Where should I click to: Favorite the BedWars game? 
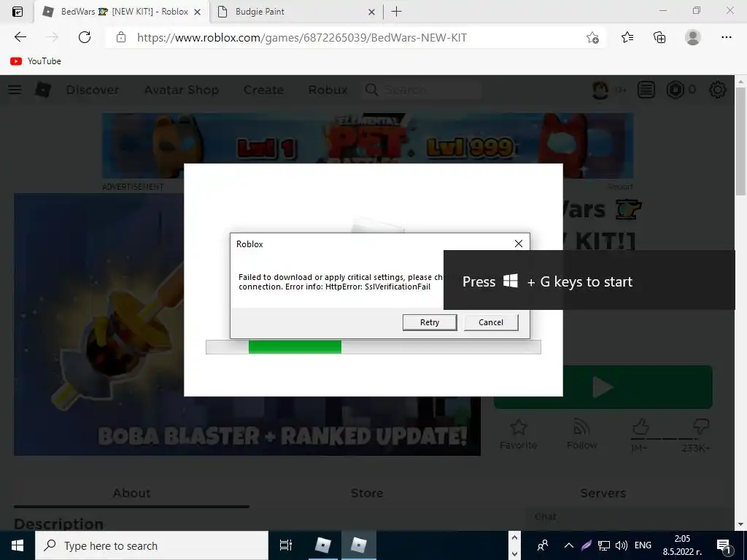coord(519,434)
